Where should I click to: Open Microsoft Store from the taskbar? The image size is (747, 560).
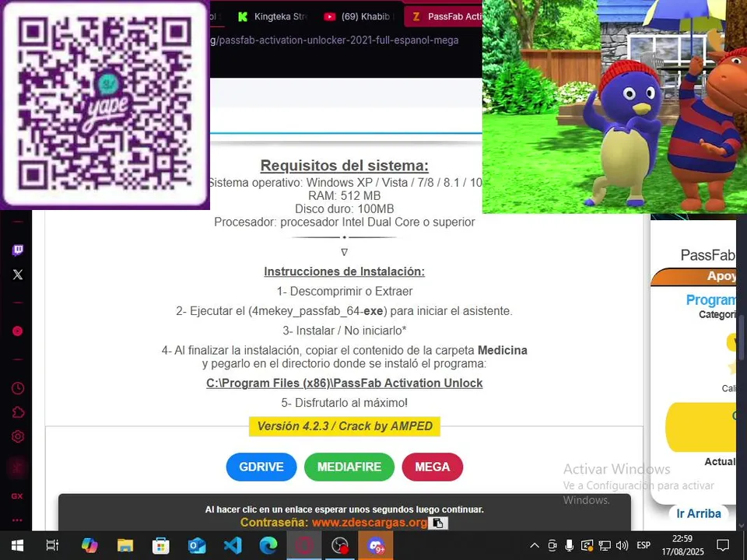point(160,545)
